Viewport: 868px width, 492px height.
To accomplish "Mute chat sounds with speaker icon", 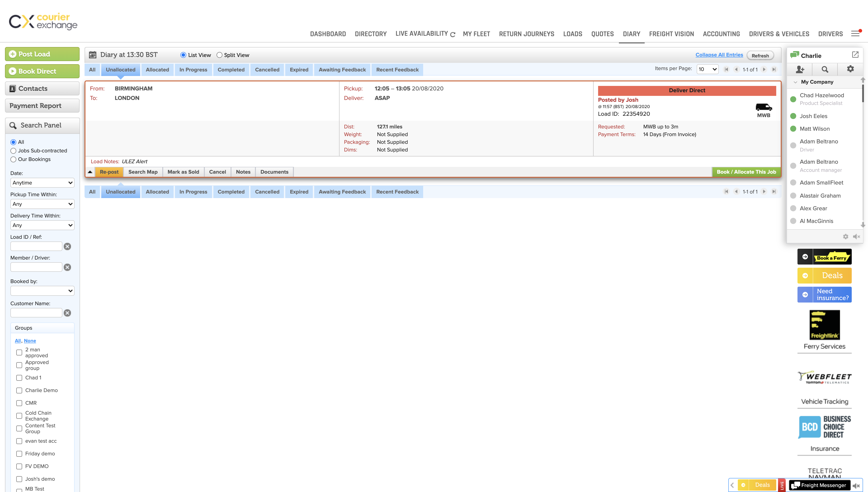I will pyautogui.click(x=856, y=237).
